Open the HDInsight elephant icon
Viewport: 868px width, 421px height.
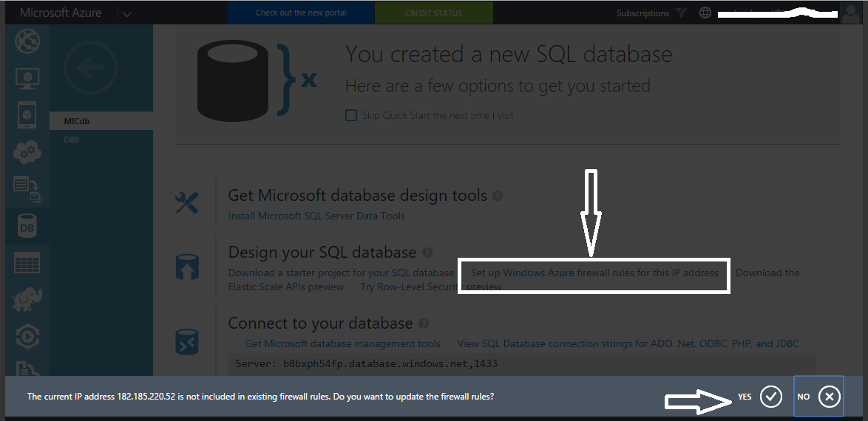pos(27,299)
